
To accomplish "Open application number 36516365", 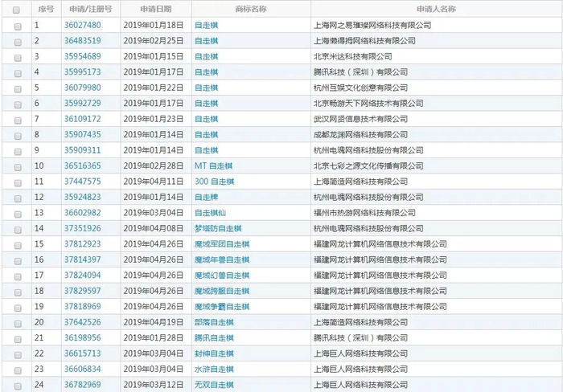I will (83, 165).
